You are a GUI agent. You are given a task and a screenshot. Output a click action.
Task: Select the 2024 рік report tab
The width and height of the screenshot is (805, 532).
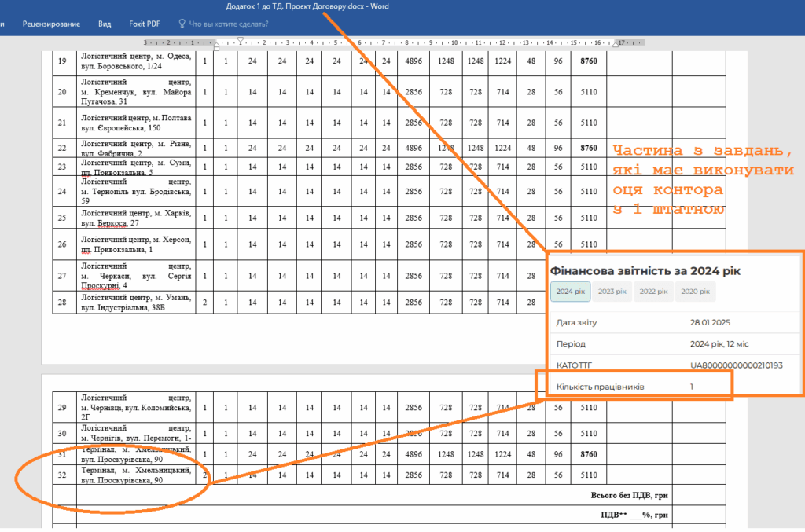pyautogui.click(x=570, y=292)
